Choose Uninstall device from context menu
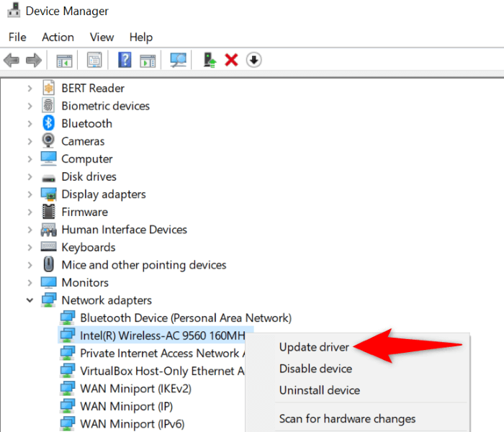This screenshot has height=432, width=504. pyautogui.click(x=320, y=390)
